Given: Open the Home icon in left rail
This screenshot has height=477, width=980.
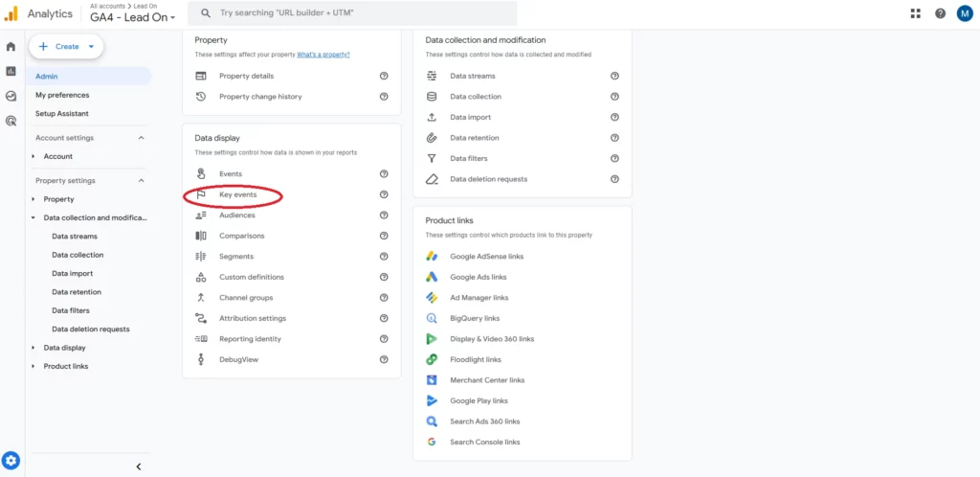Looking at the screenshot, I should tap(11, 46).
